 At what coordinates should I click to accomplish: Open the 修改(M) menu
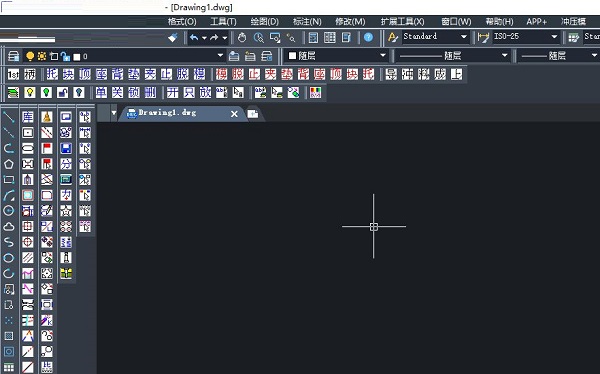350,21
